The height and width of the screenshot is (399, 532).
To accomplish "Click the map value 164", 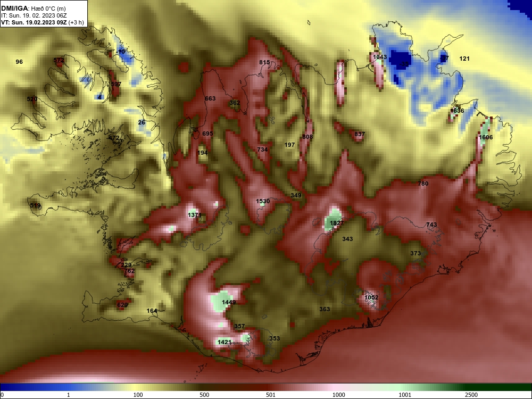I will pos(152,311).
